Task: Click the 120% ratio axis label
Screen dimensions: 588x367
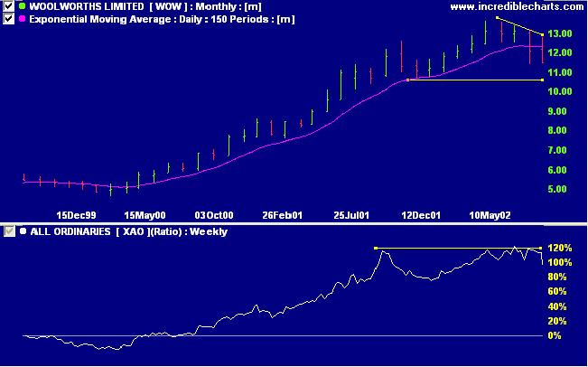Action: click(x=560, y=248)
